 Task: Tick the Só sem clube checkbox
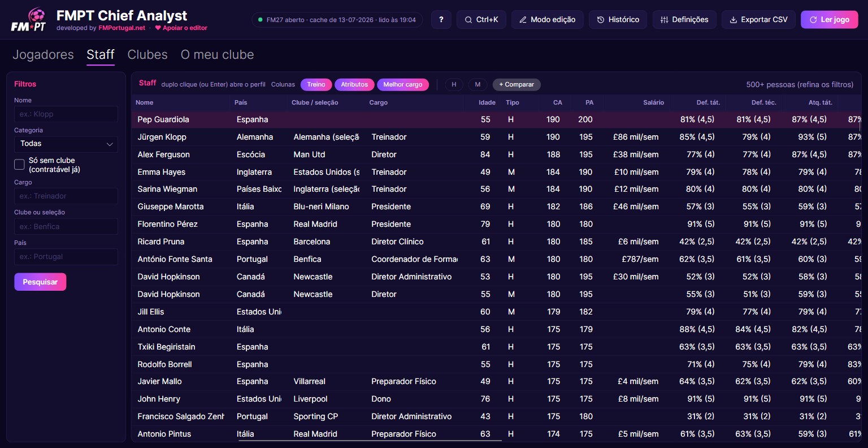(x=19, y=165)
